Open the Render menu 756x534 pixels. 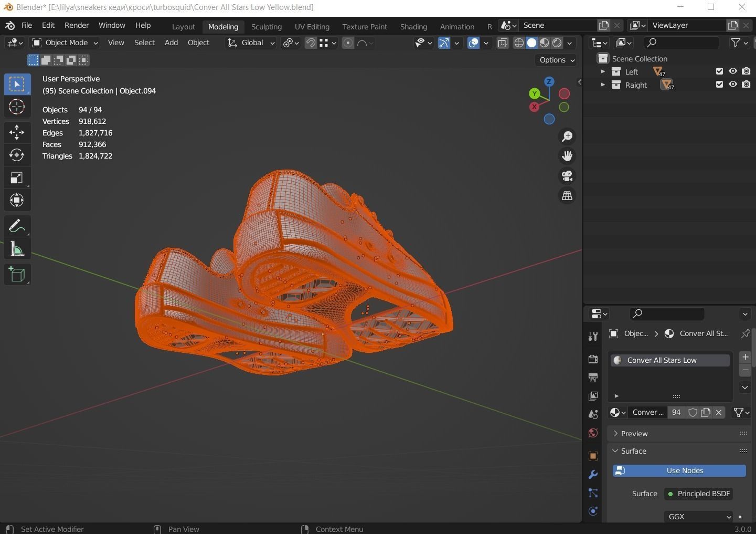point(77,25)
